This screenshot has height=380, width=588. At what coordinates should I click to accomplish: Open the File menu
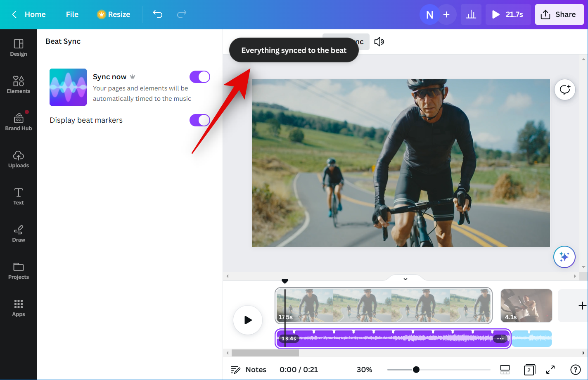click(x=72, y=14)
